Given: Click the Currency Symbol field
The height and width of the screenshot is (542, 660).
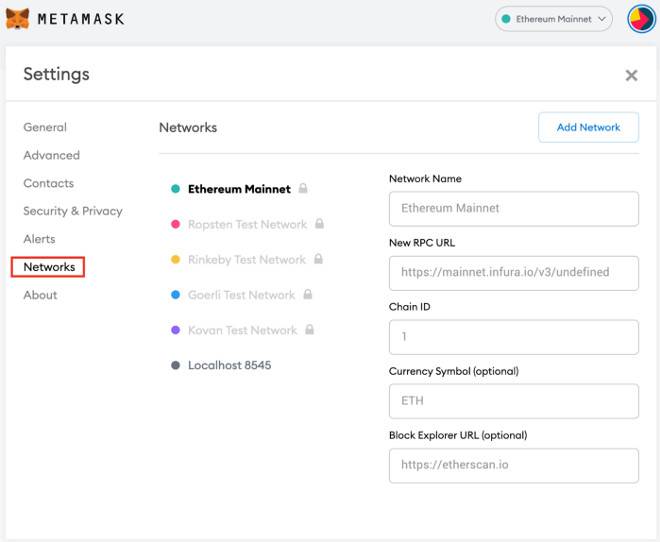Looking at the screenshot, I should click(514, 401).
